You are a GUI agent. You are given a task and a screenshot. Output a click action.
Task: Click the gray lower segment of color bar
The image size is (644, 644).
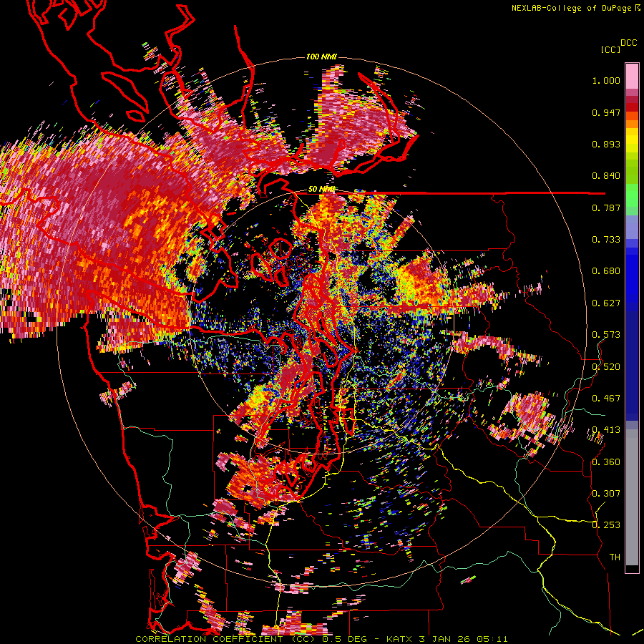[x=632, y=497]
